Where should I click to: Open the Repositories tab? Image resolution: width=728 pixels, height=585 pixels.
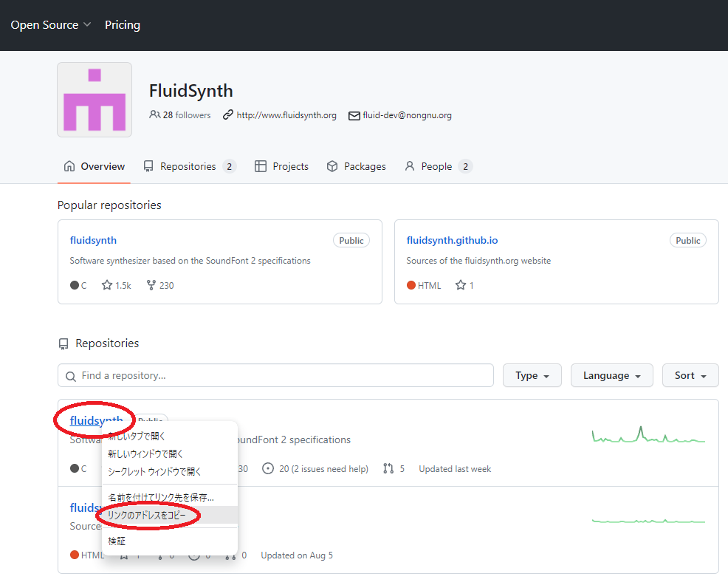[x=190, y=166]
